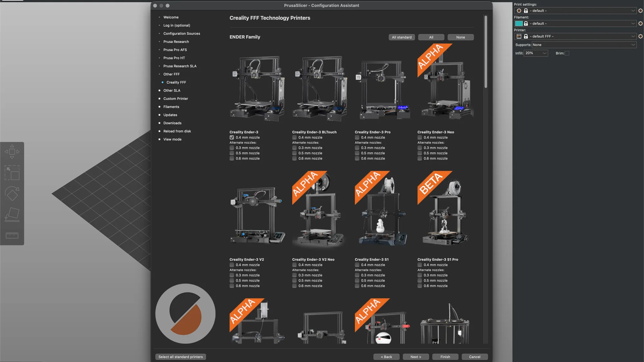Toggle the Brim checkbox
Image resolution: width=644 pixels, height=362 pixels.
567,53
